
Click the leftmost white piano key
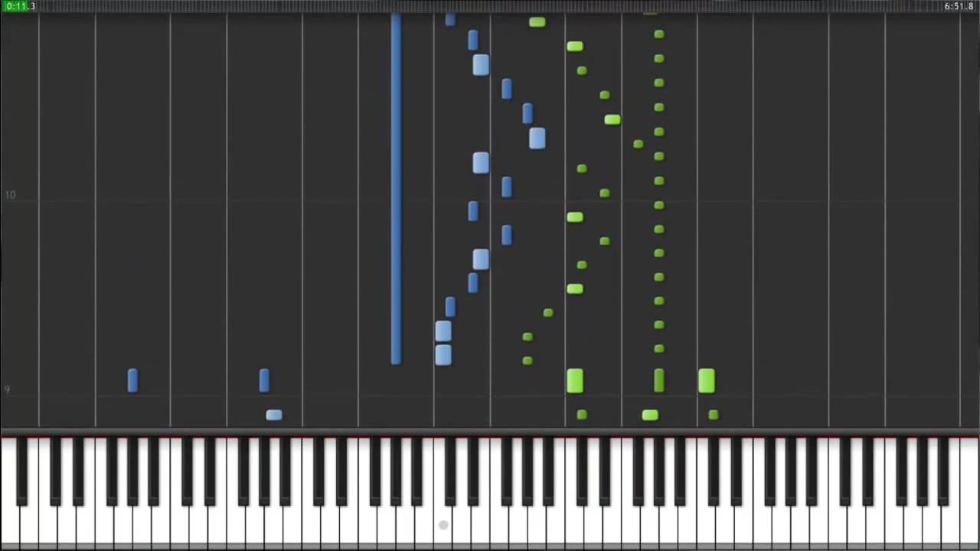pyautogui.click(x=10, y=490)
